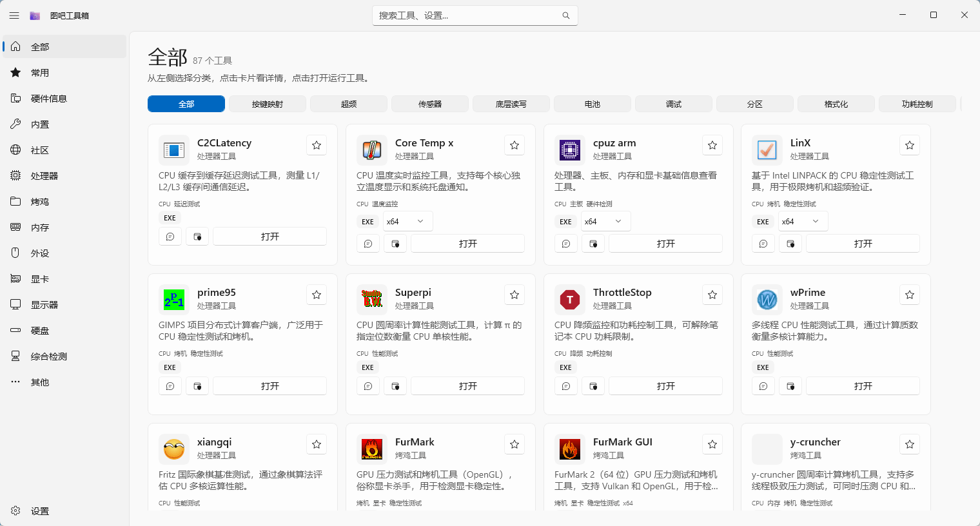Run C2CLatency as administrator shield icon

point(197,237)
